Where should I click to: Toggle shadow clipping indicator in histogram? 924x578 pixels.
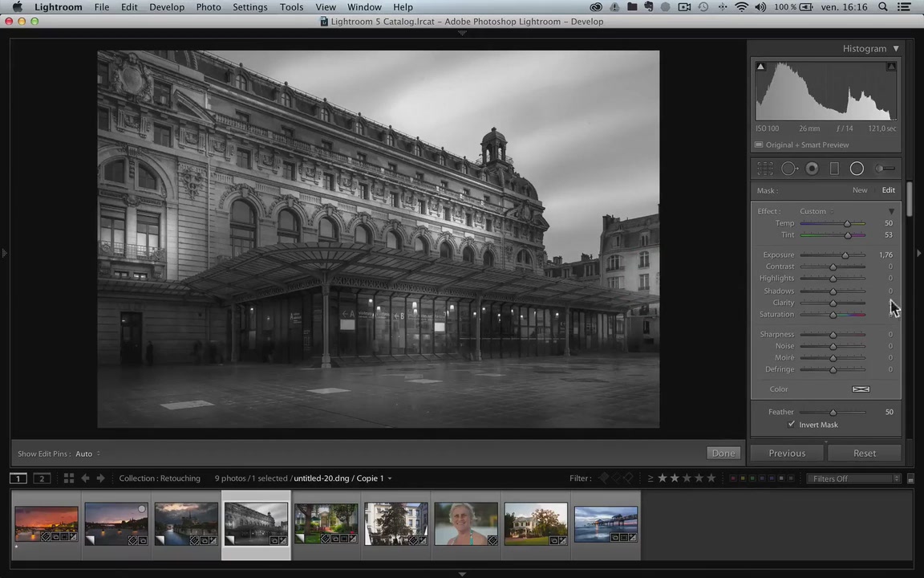760,67
